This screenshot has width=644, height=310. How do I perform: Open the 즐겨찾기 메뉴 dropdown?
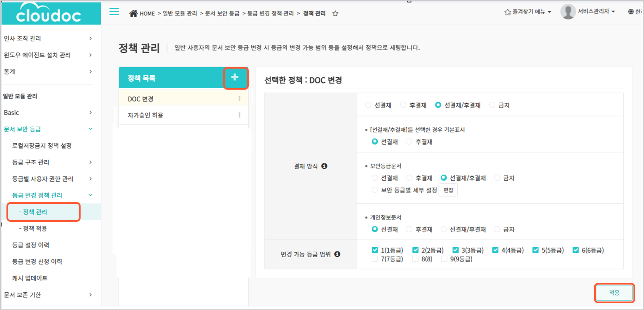coord(527,12)
